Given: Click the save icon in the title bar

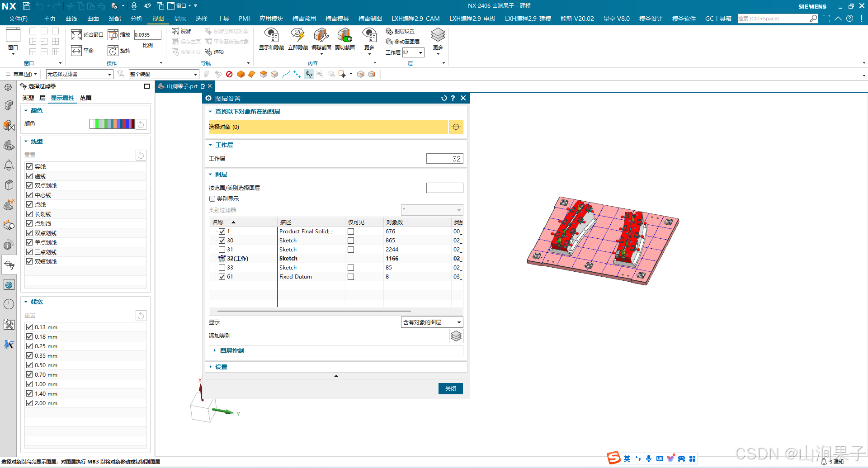Looking at the screenshot, I should coord(27,6).
